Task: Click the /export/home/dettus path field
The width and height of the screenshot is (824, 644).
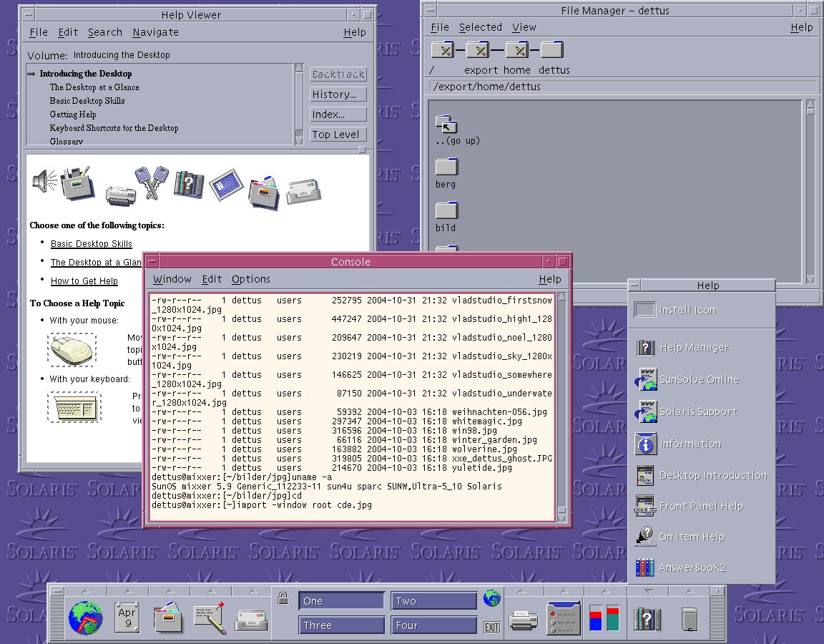Action: pyautogui.click(x=623, y=86)
